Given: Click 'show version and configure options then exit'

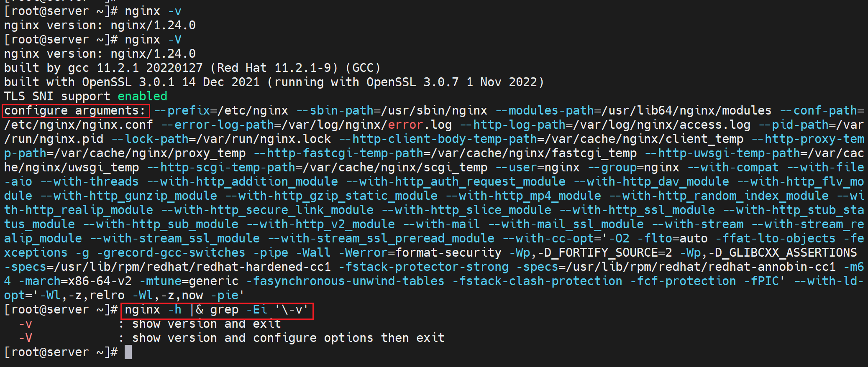Looking at the screenshot, I should pyautogui.click(x=288, y=338).
